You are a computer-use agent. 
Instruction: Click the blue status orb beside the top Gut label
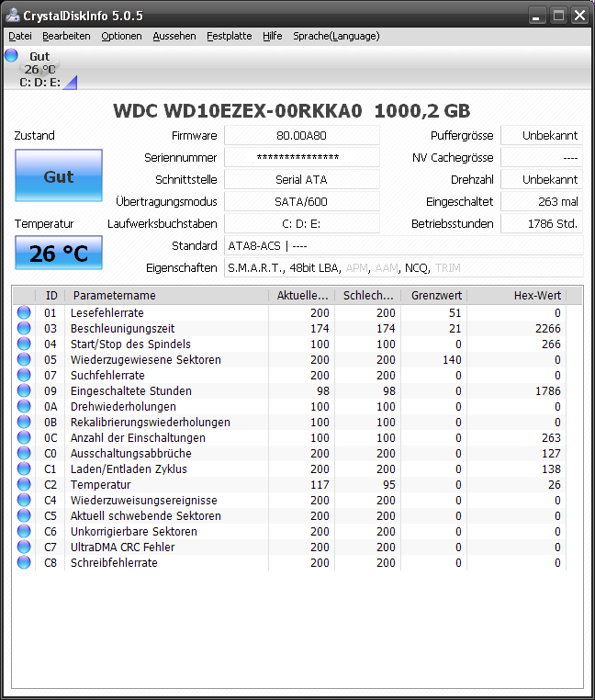[11, 56]
